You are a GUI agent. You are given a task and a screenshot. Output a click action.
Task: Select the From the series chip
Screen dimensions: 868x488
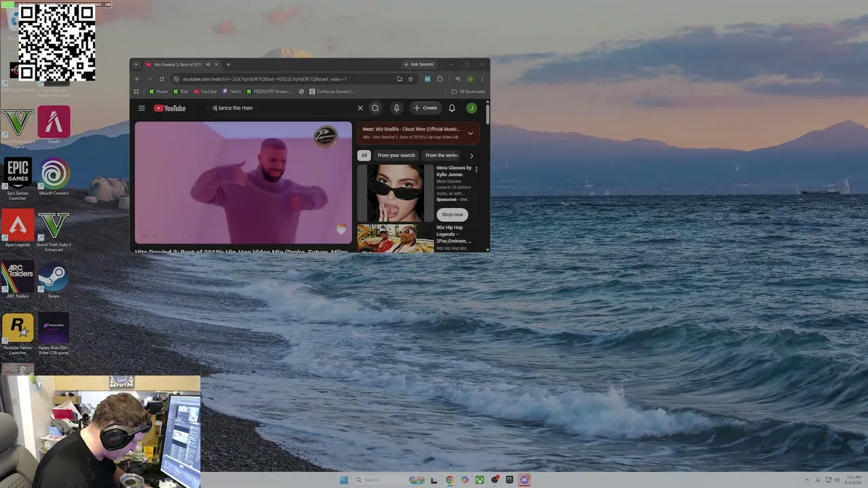442,155
